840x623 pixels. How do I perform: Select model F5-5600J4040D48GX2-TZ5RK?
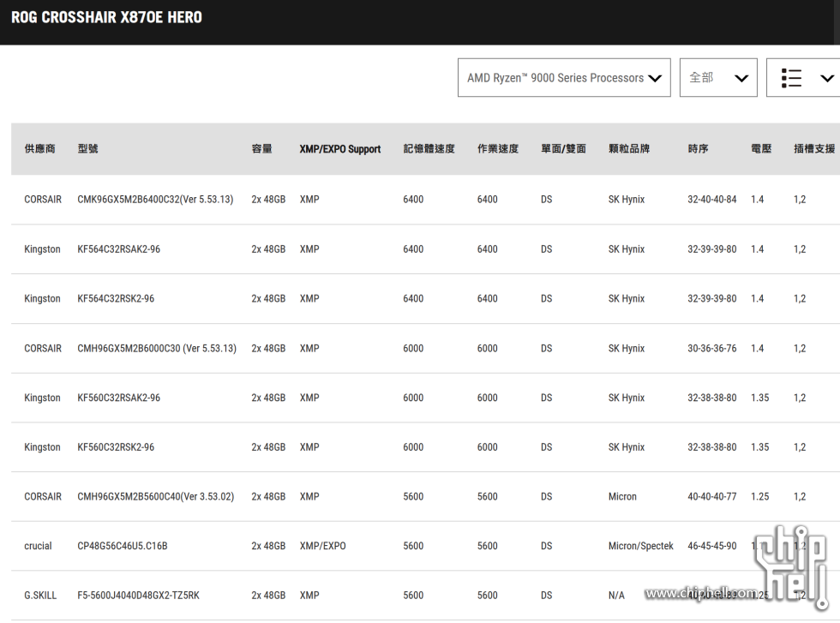(x=138, y=595)
